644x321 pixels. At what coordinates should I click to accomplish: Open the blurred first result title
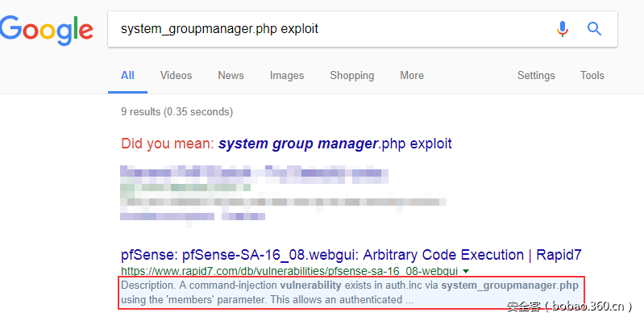tap(254, 173)
